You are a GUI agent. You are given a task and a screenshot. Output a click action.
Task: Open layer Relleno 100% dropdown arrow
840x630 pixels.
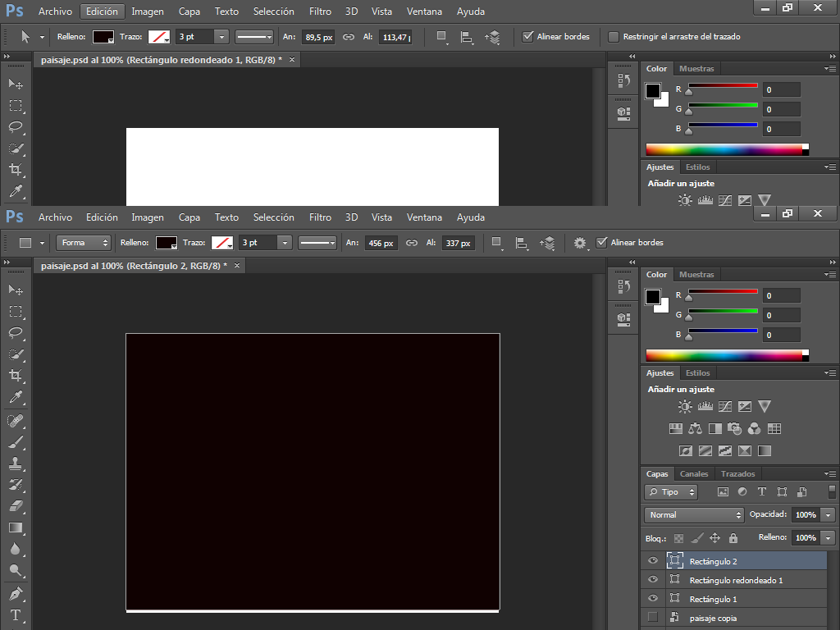tap(829, 538)
